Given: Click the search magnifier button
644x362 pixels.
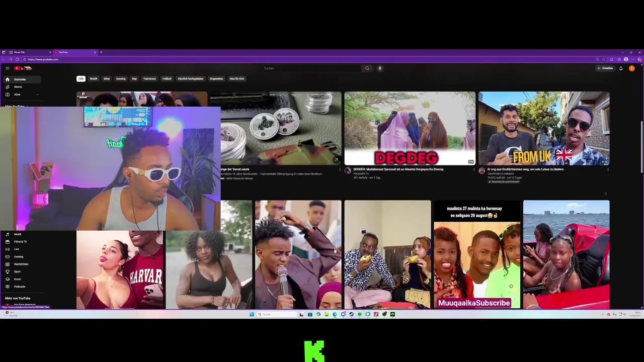Looking at the screenshot, I should point(367,68).
